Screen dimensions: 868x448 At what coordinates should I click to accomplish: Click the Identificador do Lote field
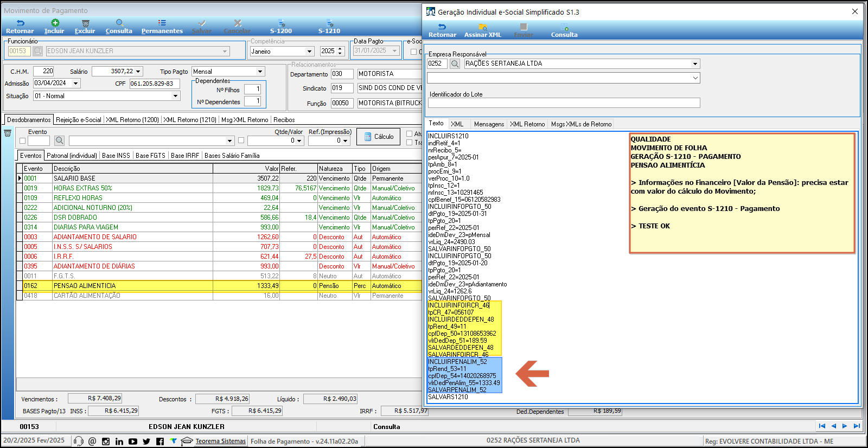[x=563, y=103]
